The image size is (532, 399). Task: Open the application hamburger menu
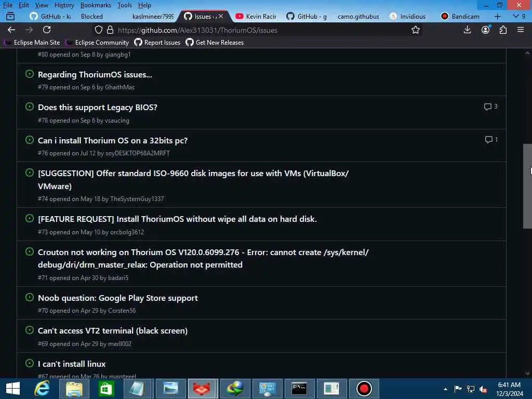pyautogui.click(x=521, y=30)
